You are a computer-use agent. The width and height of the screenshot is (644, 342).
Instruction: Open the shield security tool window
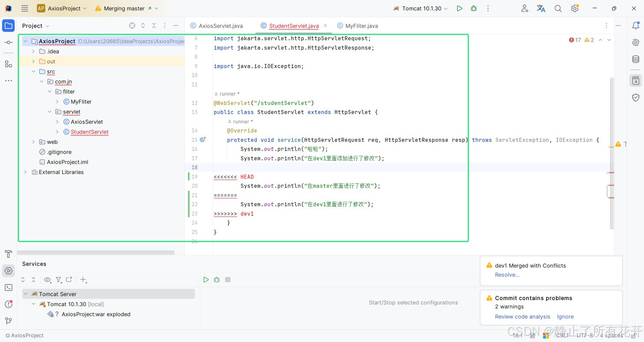(x=636, y=98)
